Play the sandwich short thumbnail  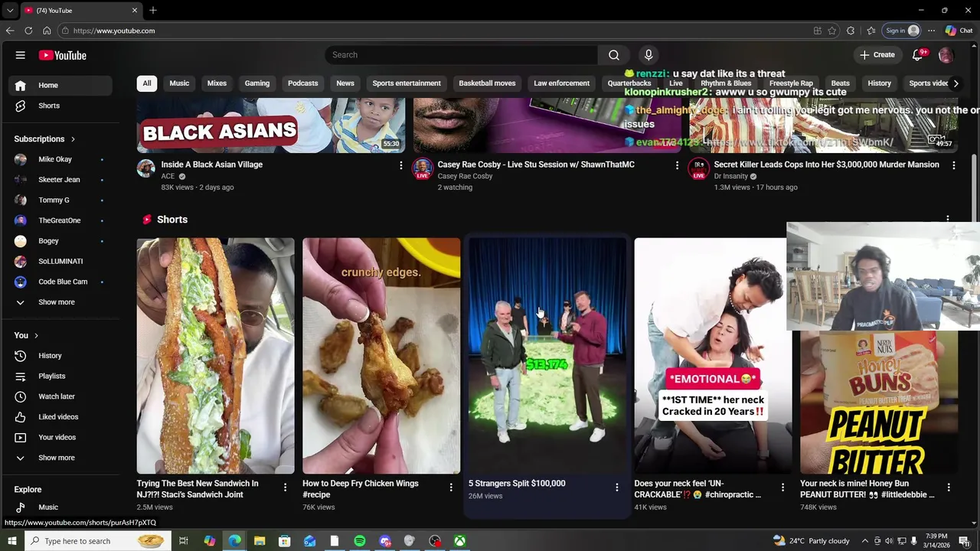215,356
